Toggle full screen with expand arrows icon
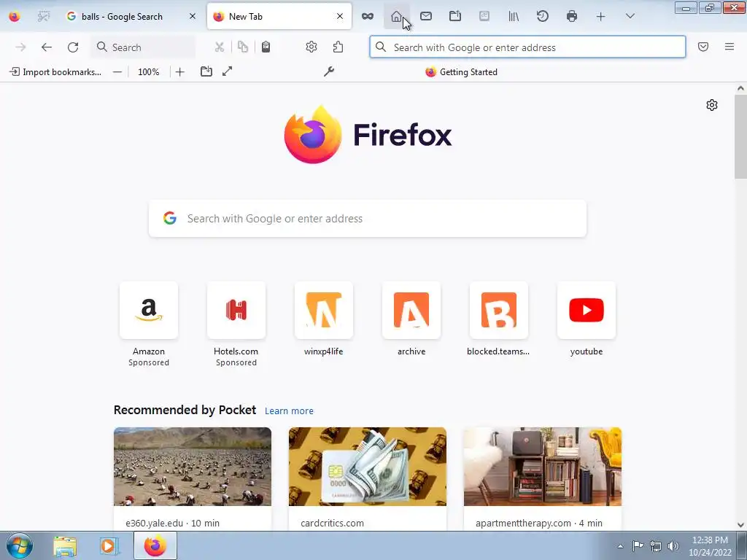This screenshot has width=747, height=560. [228, 72]
